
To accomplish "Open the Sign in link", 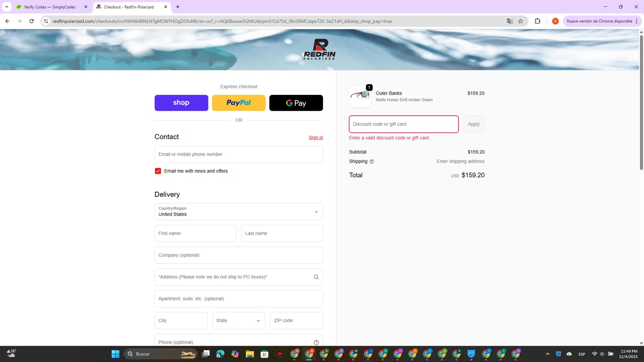I will click(x=316, y=138).
